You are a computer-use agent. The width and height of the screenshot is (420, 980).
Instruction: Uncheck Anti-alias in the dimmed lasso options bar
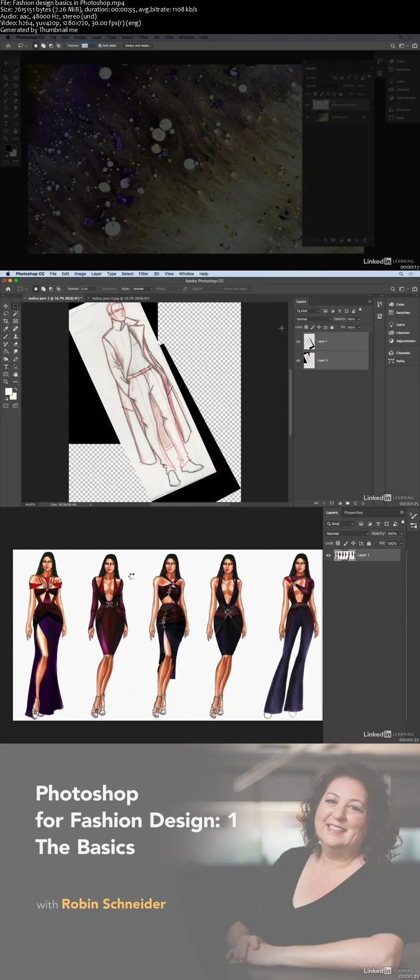100,46
